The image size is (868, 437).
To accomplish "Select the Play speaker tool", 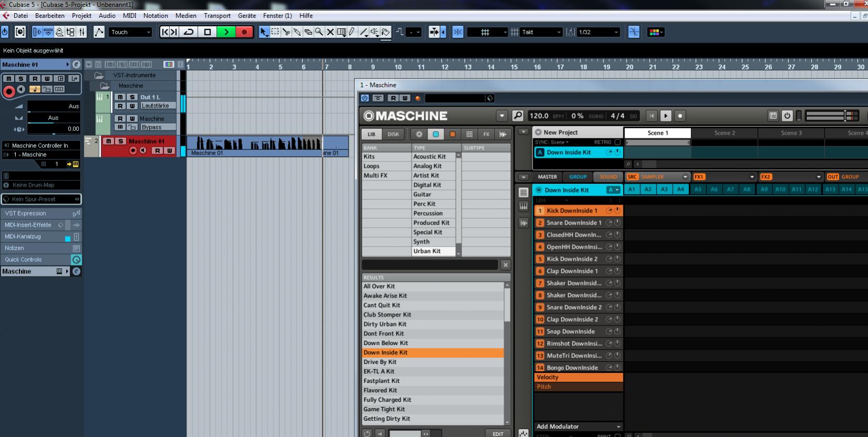I will point(374,32).
